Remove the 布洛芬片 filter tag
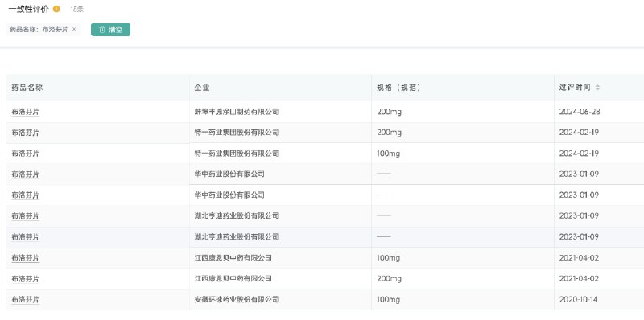 click(x=74, y=29)
